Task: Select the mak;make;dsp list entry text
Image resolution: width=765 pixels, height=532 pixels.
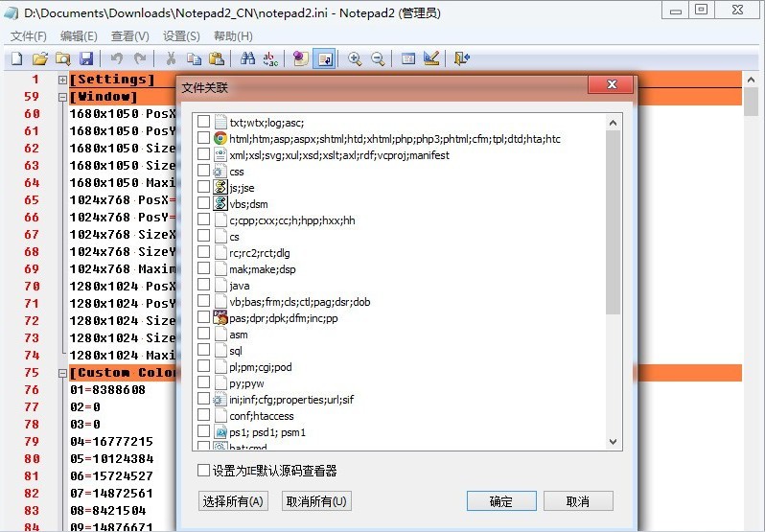Action: (263, 269)
